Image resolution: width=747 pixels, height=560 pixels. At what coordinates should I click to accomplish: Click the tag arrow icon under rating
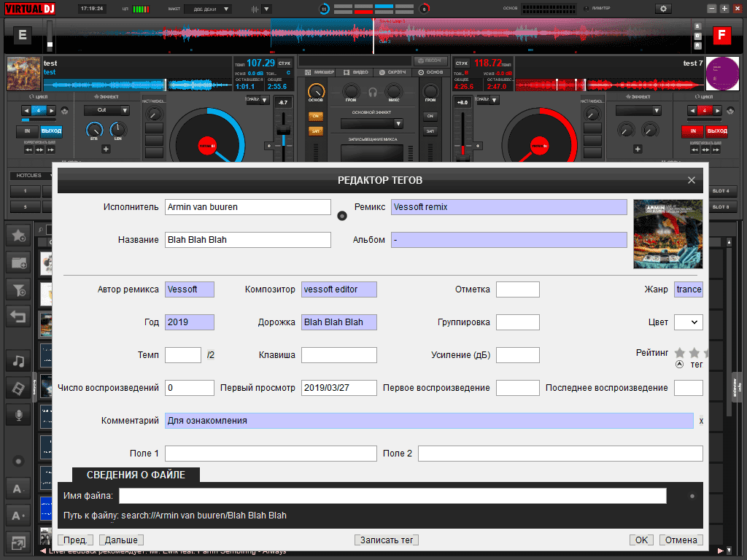point(680,365)
